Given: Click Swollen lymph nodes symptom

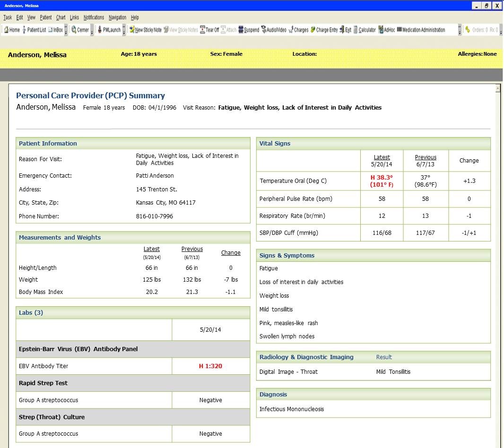Looking at the screenshot, I should (x=287, y=336).
